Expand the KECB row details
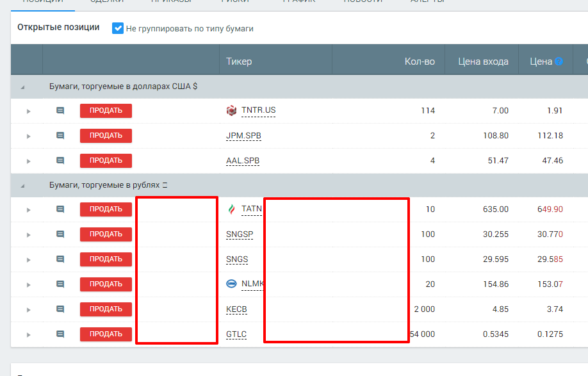 click(28, 310)
